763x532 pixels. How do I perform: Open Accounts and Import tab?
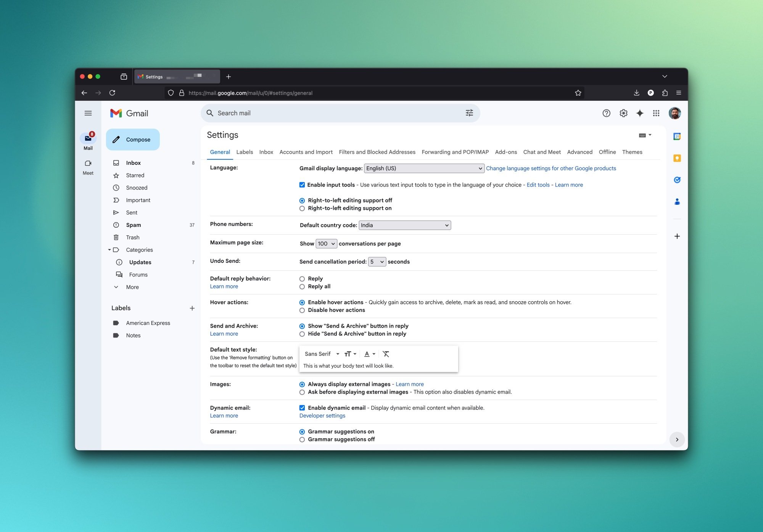pyautogui.click(x=306, y=152)
